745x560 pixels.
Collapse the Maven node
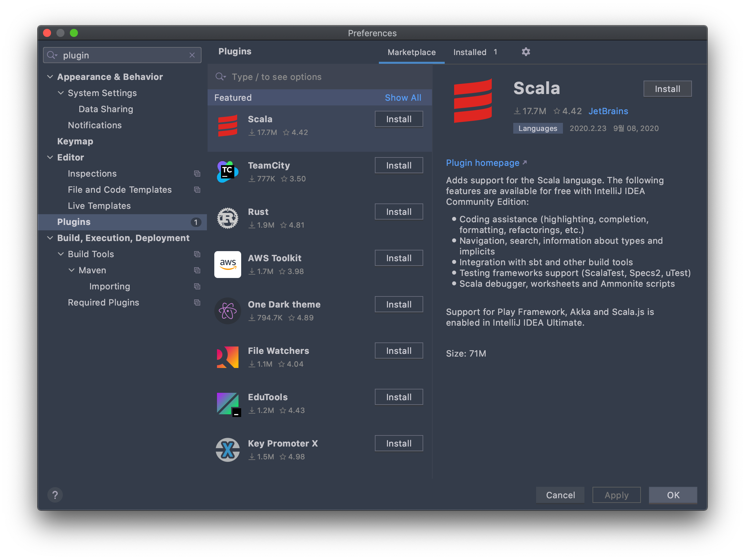tap(72, 270)
